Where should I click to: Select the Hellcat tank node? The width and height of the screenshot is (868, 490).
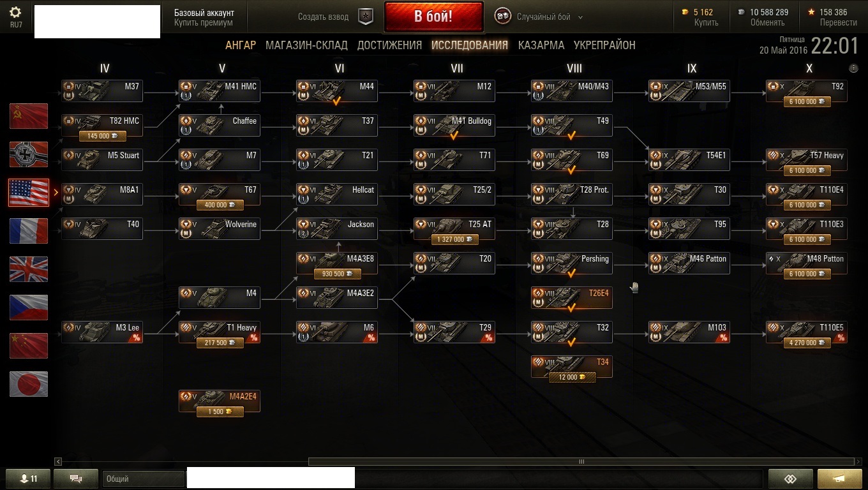[x=336, y=194]
